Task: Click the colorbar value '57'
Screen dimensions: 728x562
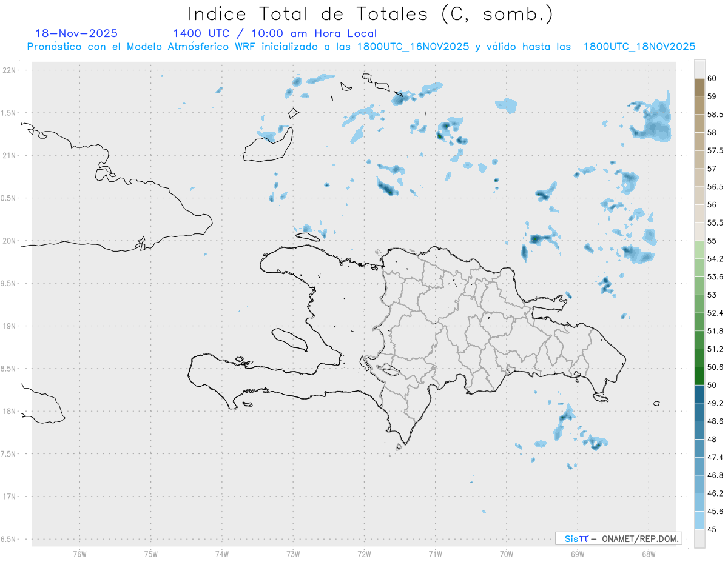Action: pyautogui.click(x=712, y=169)
